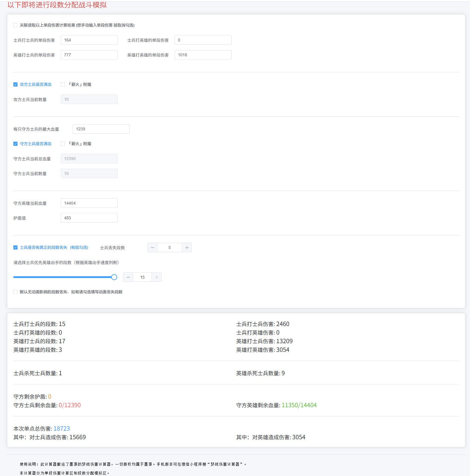The height and width of the screenshot is (476, 470).
Task: Focus 英雄打士兵的单段伤害 input with 777
Action: coord(89,55)
